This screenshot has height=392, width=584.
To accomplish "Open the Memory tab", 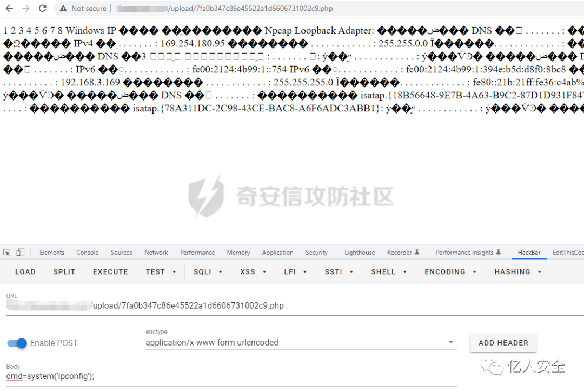I will coord(238,252).
